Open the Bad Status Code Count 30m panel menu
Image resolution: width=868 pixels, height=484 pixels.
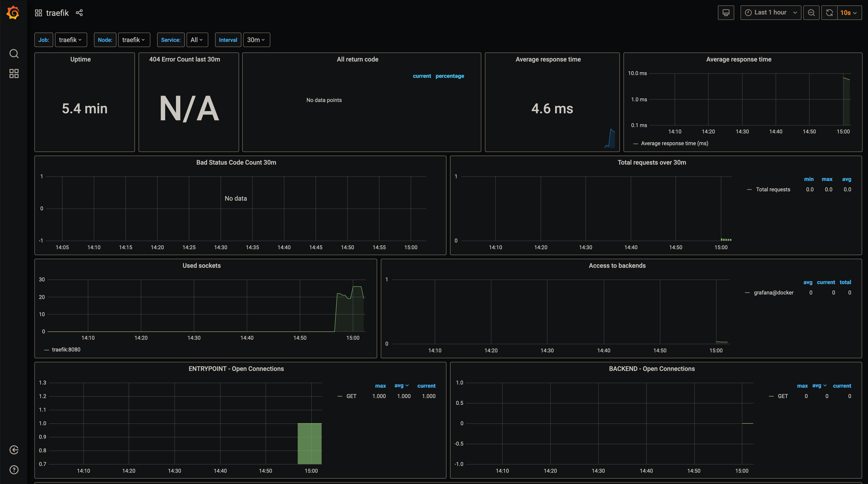pyautogui.click(x=236, y=162)
